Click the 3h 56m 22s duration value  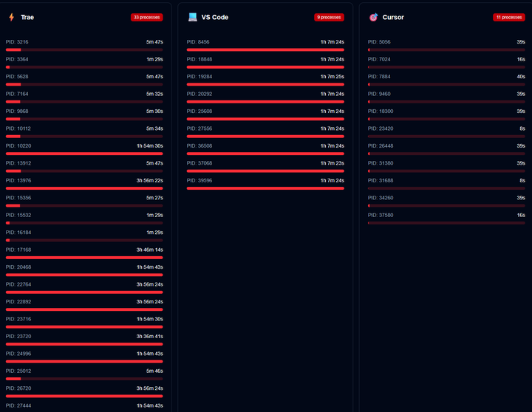pyautogui.click(x=149, y=180)
